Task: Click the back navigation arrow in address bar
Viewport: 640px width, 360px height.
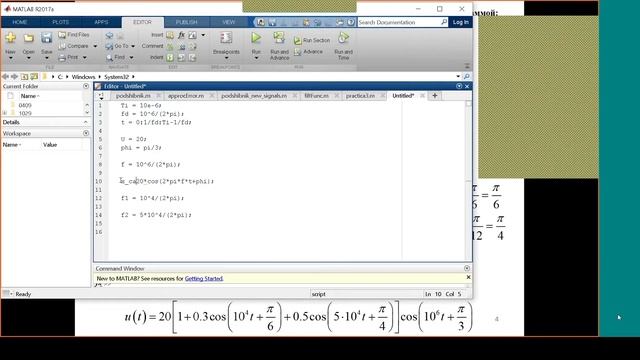Action: (x=5, y=77)
